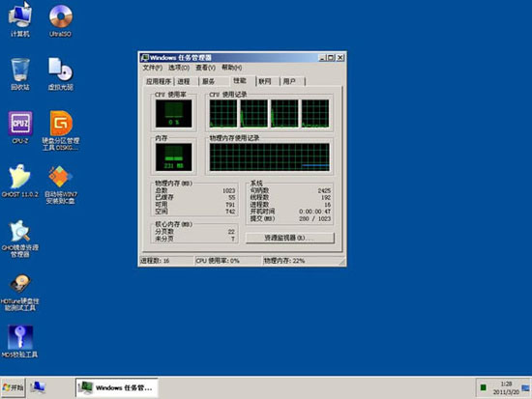Maximize the Task Manager window

click(331, 58)
